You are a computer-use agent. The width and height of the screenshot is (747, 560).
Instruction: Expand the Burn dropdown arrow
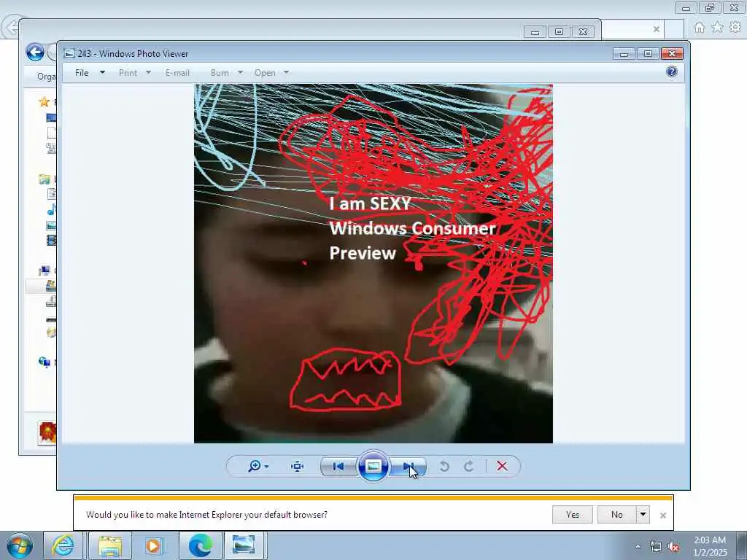pos(240,72)
